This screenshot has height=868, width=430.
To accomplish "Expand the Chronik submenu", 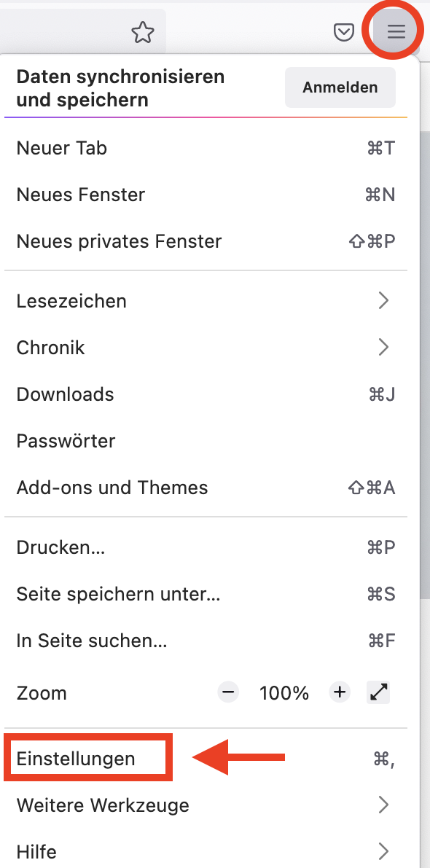I will pos(206,348).
